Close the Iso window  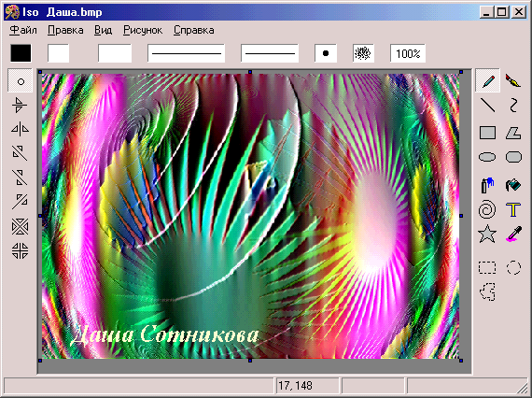(519, 12)
